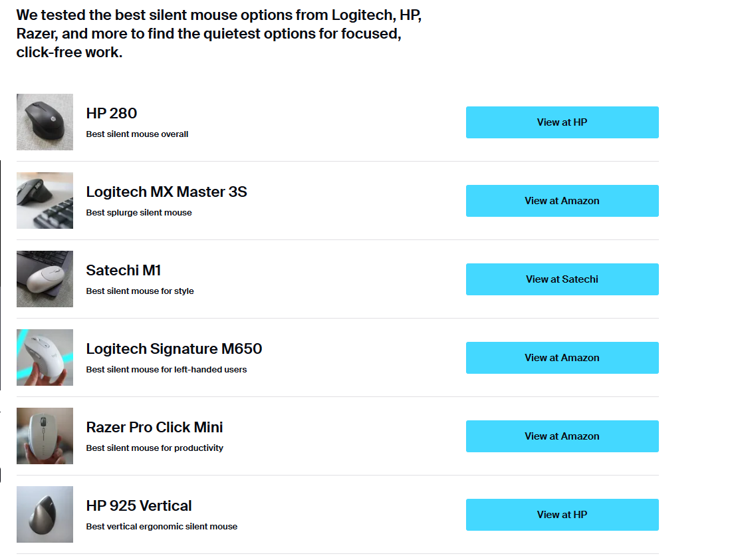Click the Logitech Signature M650 thumbnail
Viewport: 734px width, 560px height.
coord(45,357)
